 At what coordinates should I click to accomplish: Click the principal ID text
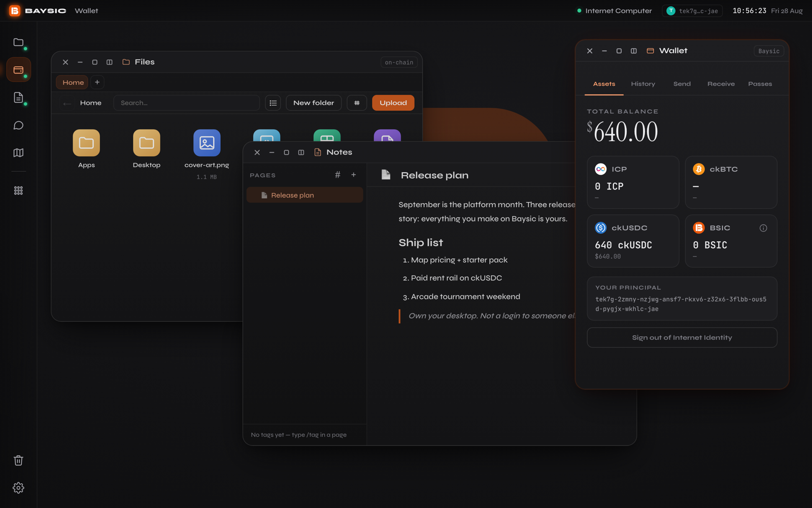pyautogui.click(x=681, y=304)
